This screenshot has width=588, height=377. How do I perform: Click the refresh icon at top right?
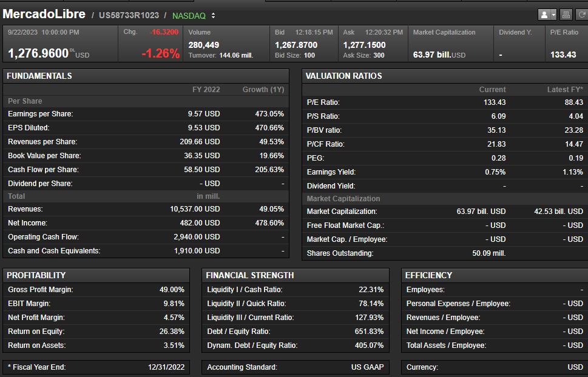[x=581, y=15]
